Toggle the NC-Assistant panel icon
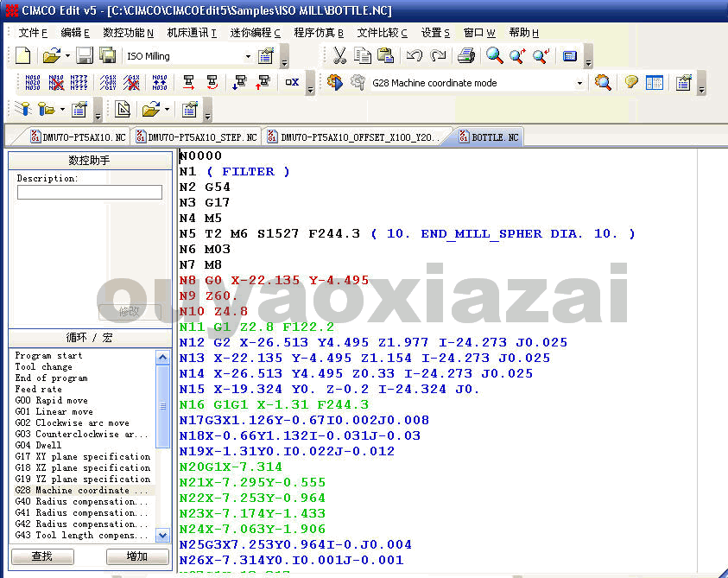 (655, 83)
